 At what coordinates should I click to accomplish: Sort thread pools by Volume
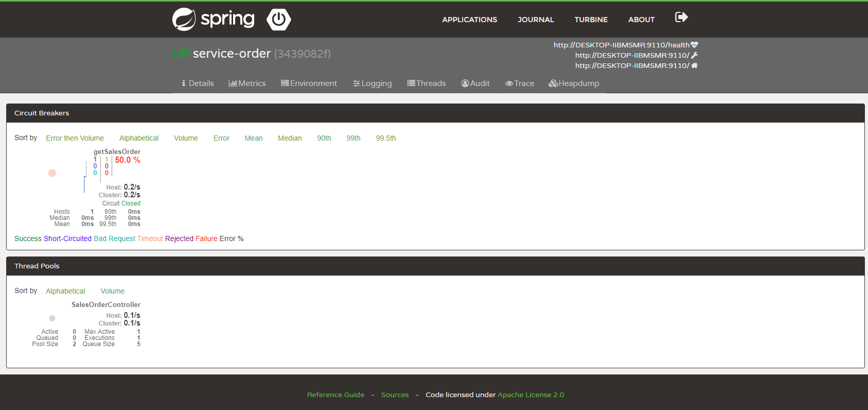pos(112,291)
